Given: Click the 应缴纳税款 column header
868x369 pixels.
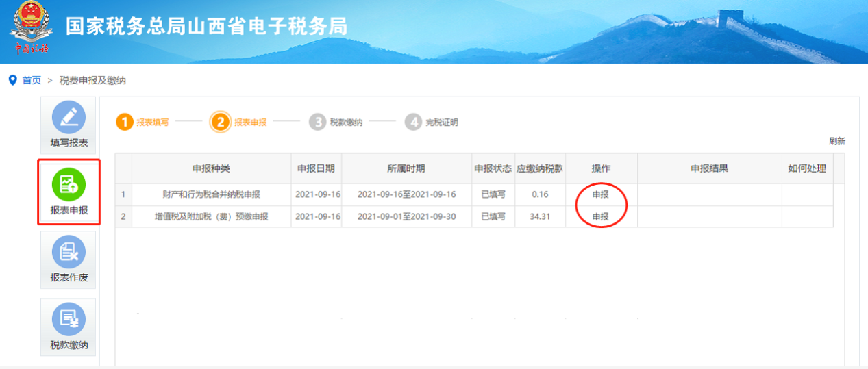Looking at the screenshot, I should click(540, 168).
